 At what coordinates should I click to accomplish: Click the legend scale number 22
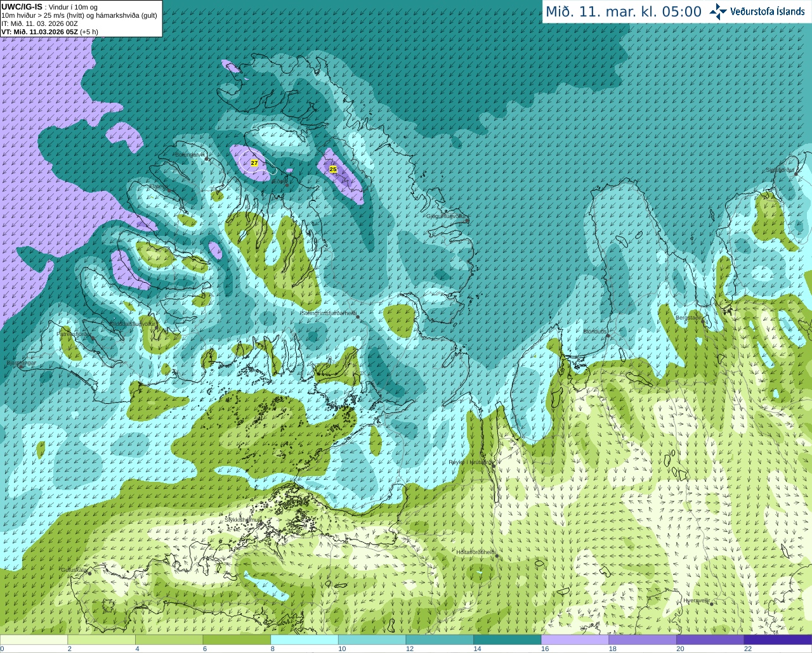tap(748, 649)
